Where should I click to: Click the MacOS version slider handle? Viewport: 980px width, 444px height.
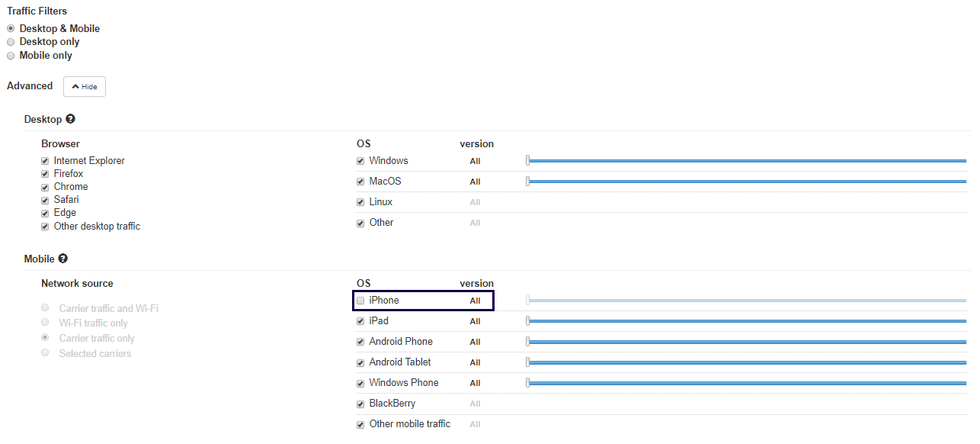click(527, 181)
